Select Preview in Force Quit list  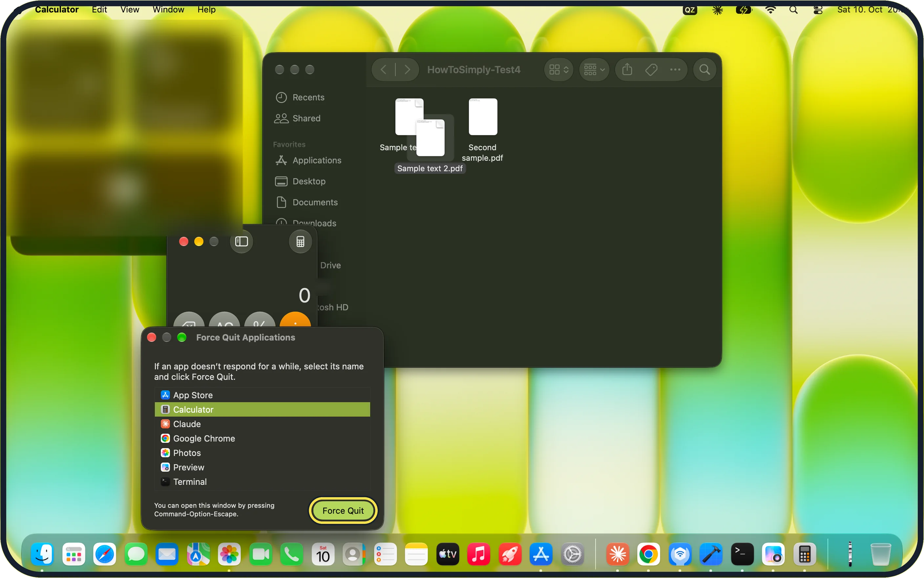[x=262, y=467]
